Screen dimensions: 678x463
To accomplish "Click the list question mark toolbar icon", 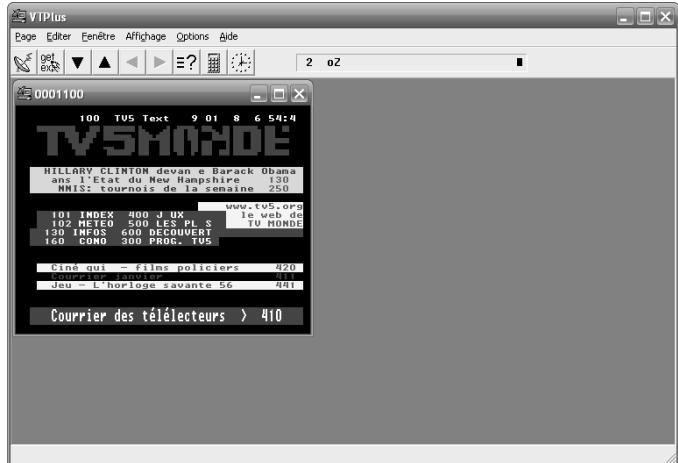I will [x=187, y=63].
